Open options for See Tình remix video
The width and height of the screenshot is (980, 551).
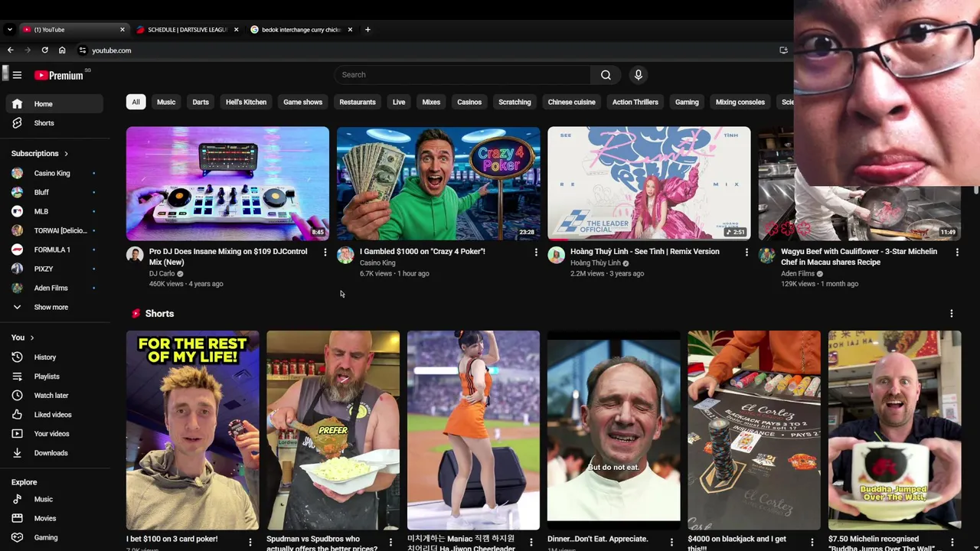[x=746, y=252]
